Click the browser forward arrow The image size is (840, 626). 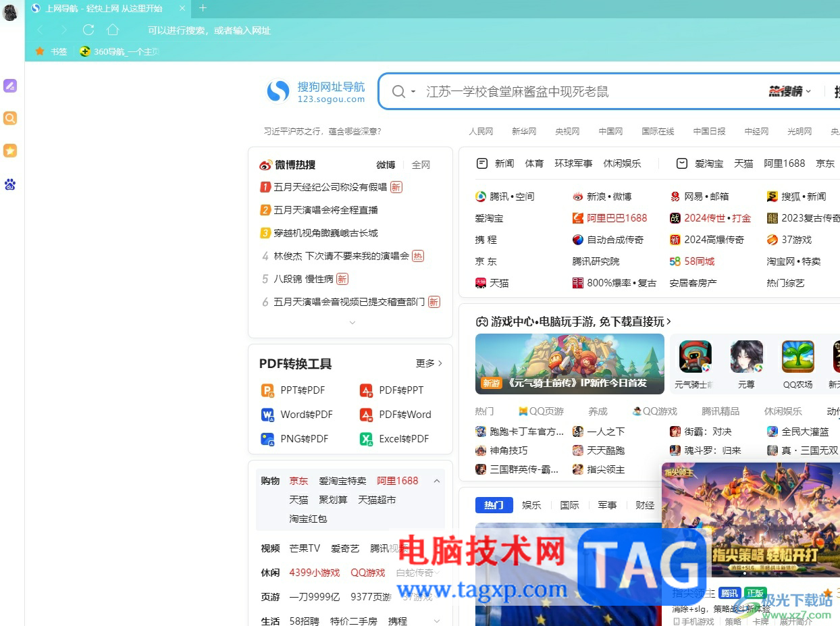tap(64, 30)
